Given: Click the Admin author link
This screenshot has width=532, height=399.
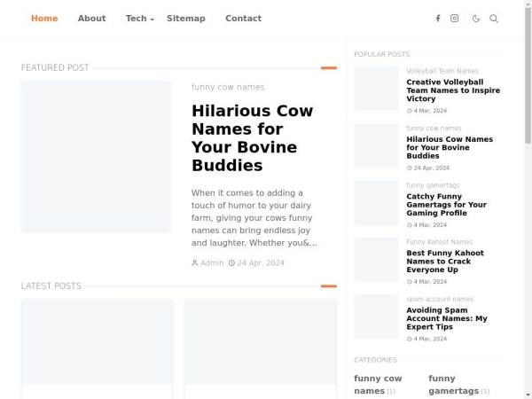Looking at the screenshot, I should coord(212,262).
